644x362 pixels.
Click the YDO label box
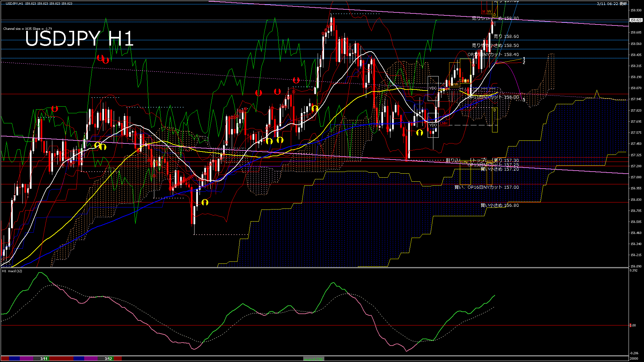433,125
